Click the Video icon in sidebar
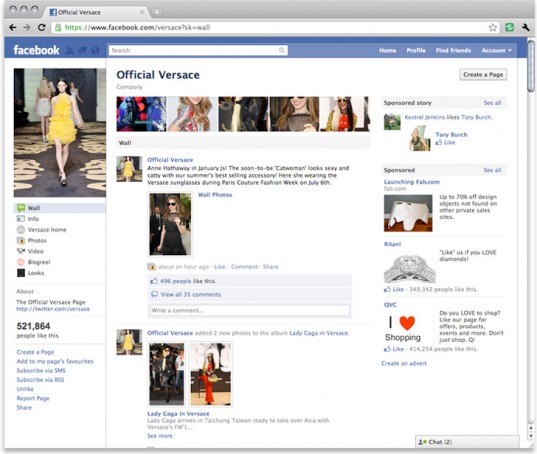The height and width of the screenshot is (454, 537). pyautogui.click(x=21, y=251)
